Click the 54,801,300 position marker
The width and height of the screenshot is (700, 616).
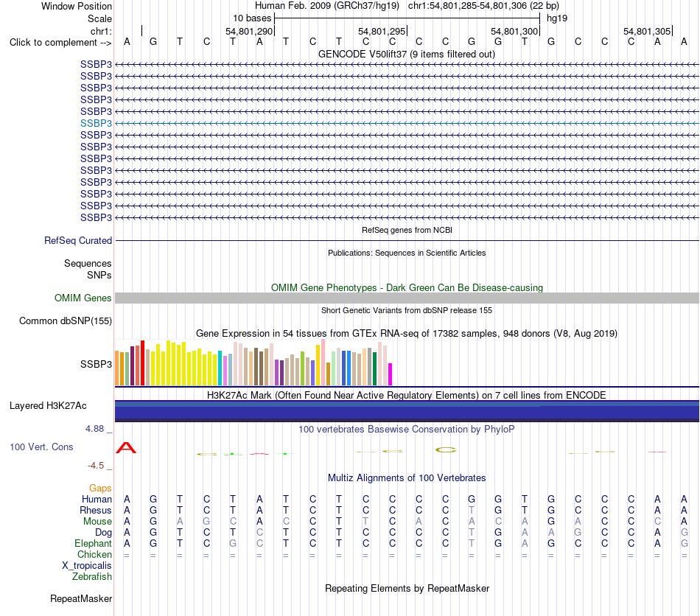[514, 31]
